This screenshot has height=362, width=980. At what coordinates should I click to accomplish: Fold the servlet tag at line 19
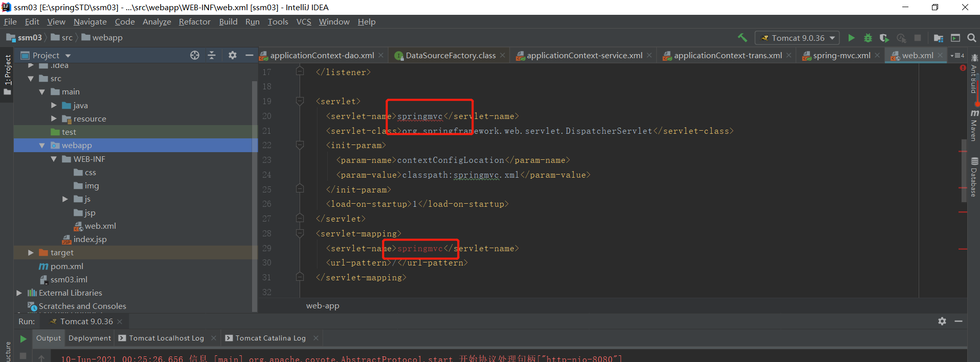[300, 101]
